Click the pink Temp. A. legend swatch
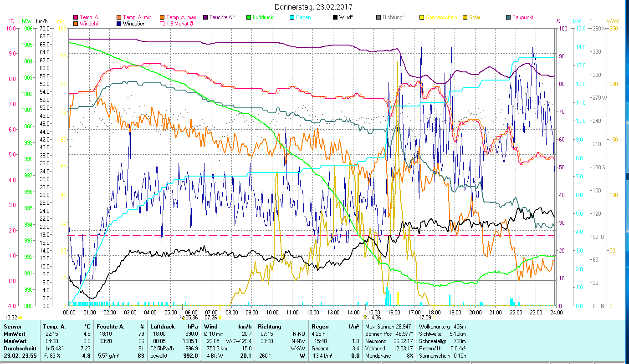Viewport: 629px width, 364px height. (x=76, y=17)
